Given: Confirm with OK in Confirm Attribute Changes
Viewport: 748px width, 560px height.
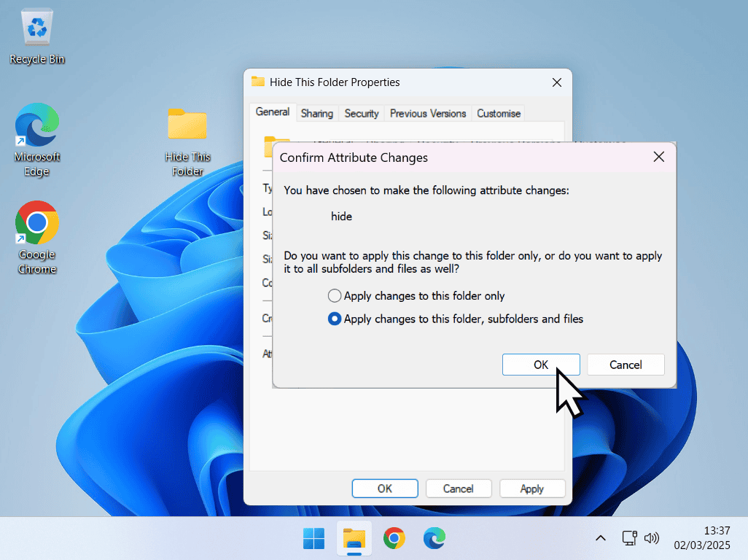Looking at the screenshot, I should click(541, 365).
